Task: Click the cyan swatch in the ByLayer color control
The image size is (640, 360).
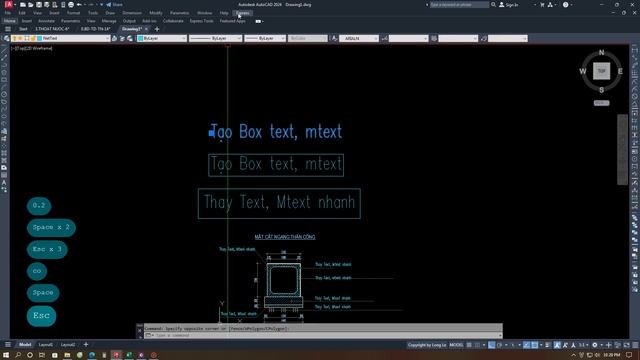Action: pyautogui.click(x=140, y=38)
